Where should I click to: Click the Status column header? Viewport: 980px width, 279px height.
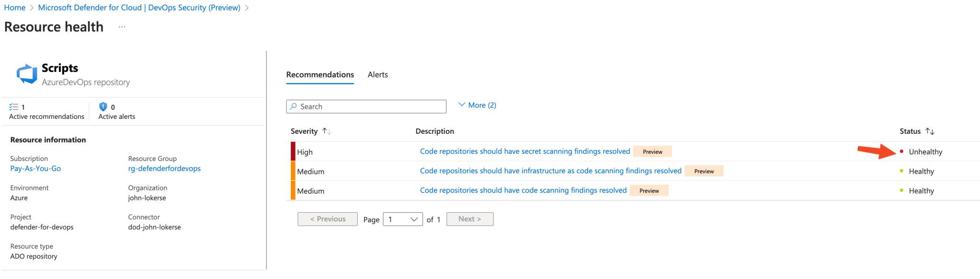point(910,131)
